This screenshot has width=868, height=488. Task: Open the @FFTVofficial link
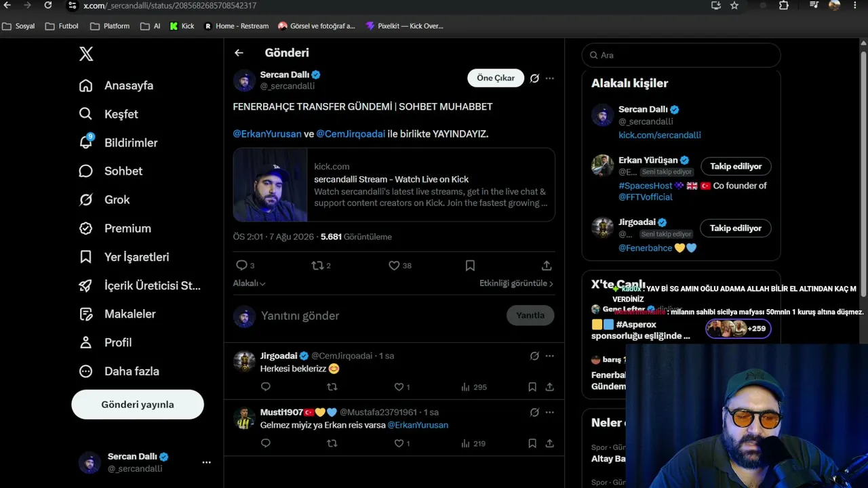point(646,197)
